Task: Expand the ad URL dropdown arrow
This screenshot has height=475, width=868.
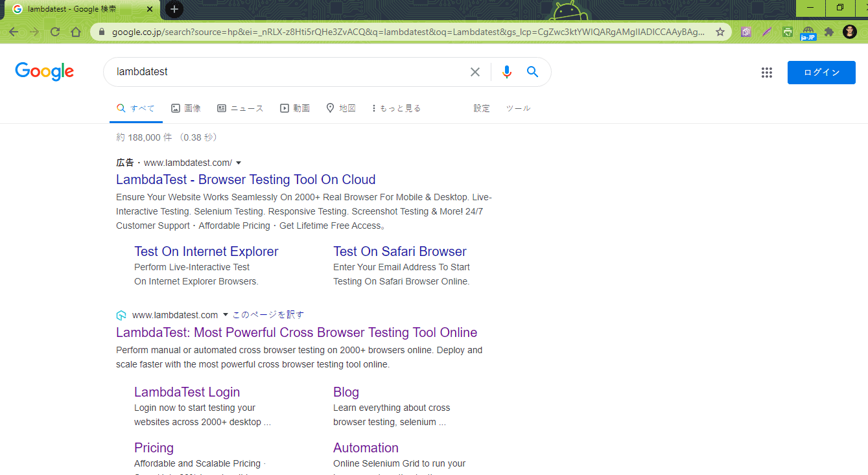Action: [239, 163]
